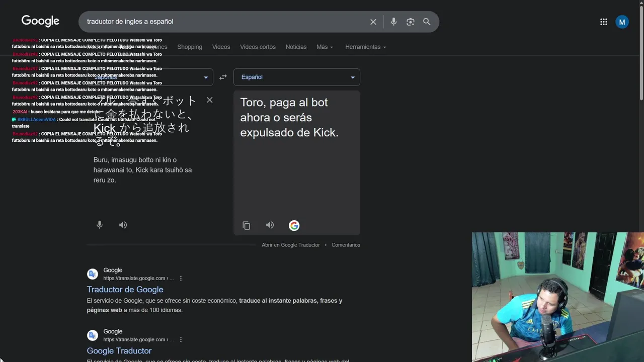Open the Traductor de Google result title
Image resolution: width=644 pixels, height=362 pixels.
coord(125,289)
